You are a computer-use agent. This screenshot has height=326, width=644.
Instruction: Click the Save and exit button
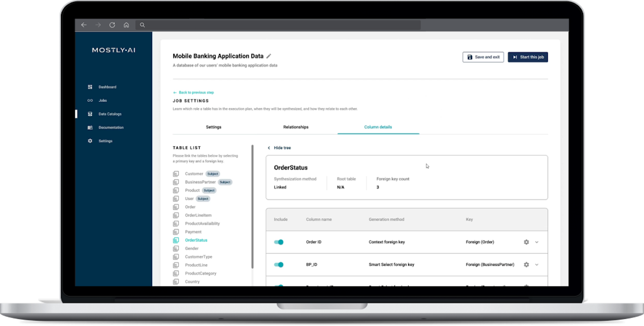(x=483, y=57)
